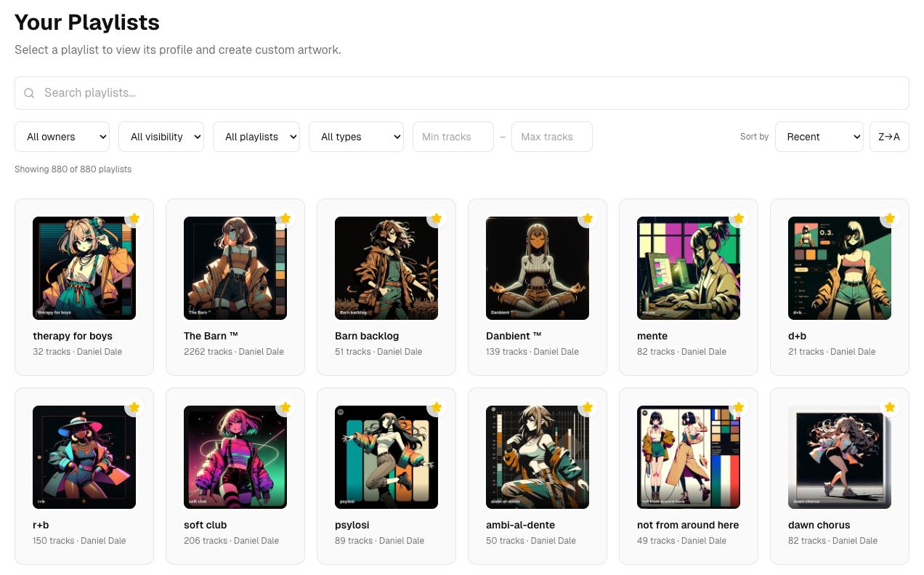Click the star icon on mente

coord(738,218)
